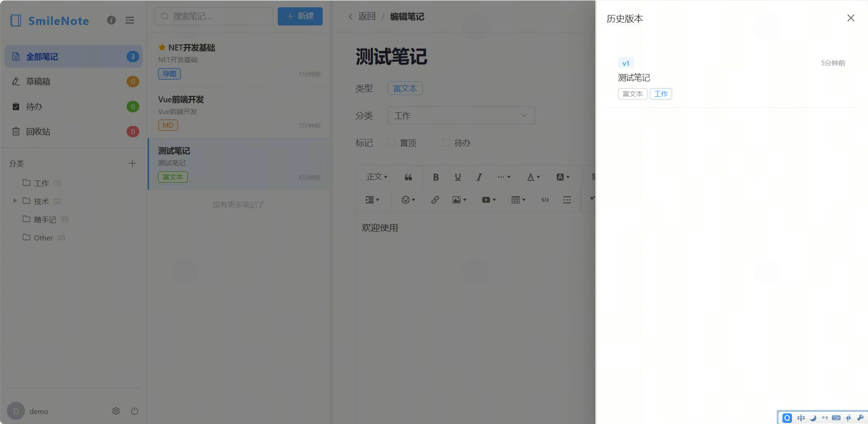Image resolution: width=868 pixels, height=424 pixels.
Task: Open the 草稿箱 section
Action: [74, 81]
